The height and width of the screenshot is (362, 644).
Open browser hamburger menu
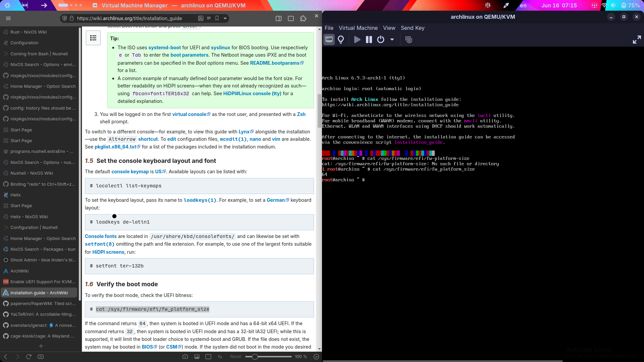pos(8,18)
